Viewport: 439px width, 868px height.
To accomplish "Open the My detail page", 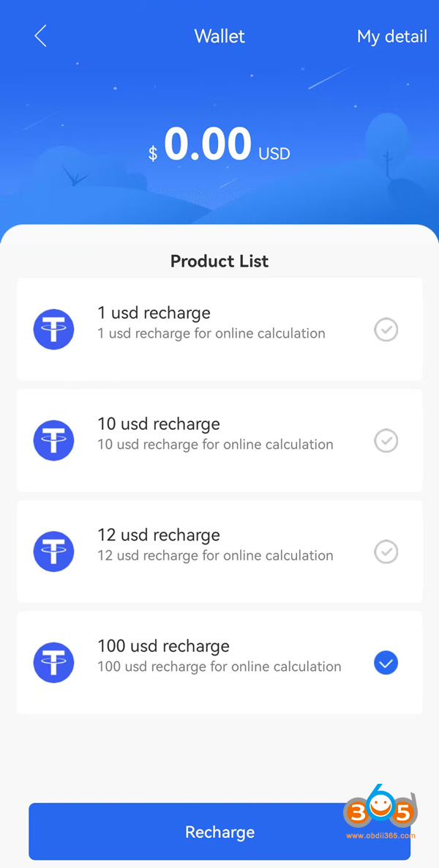I will (391, 37).
